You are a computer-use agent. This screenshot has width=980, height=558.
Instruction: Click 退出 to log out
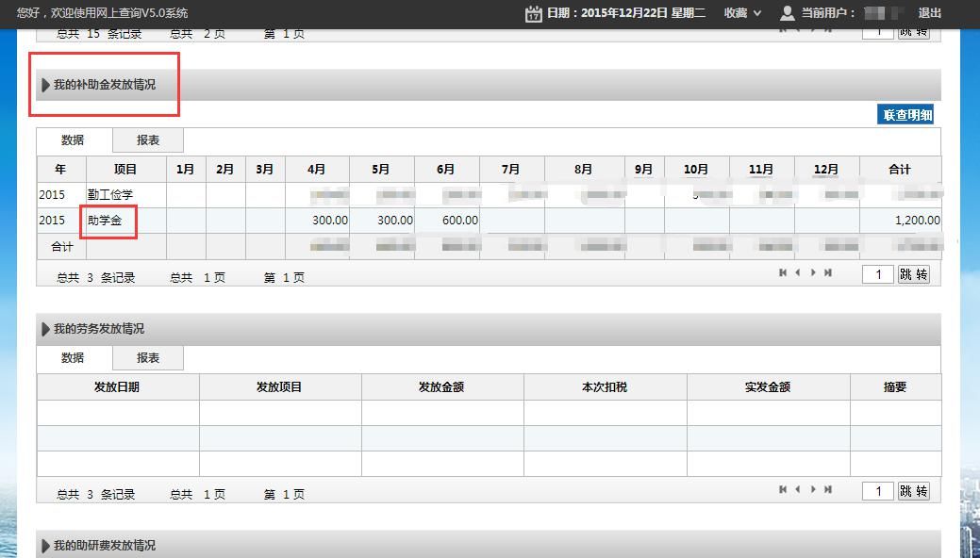click(930, 13)
